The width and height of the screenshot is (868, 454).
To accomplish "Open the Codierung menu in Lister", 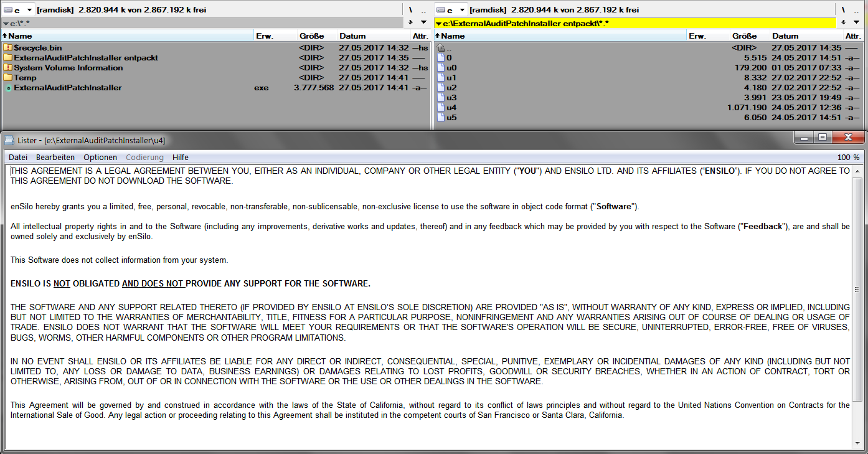I will (144, 158).
